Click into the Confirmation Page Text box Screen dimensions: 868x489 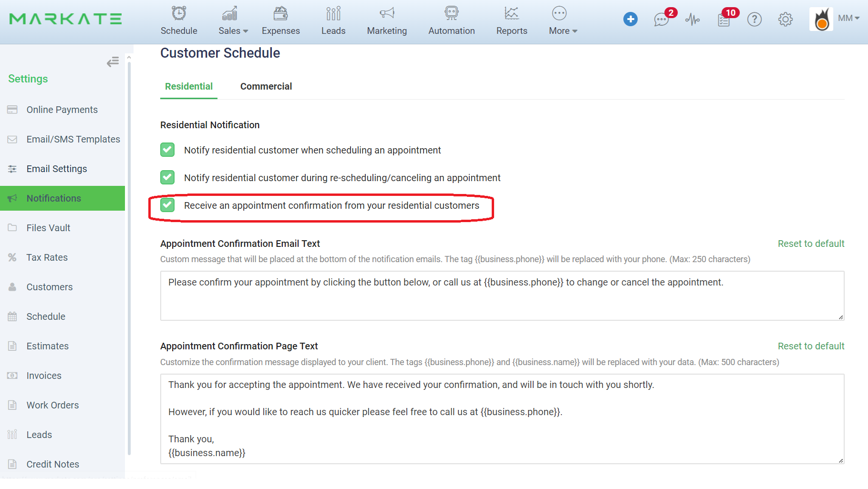(x=502, y=418)
